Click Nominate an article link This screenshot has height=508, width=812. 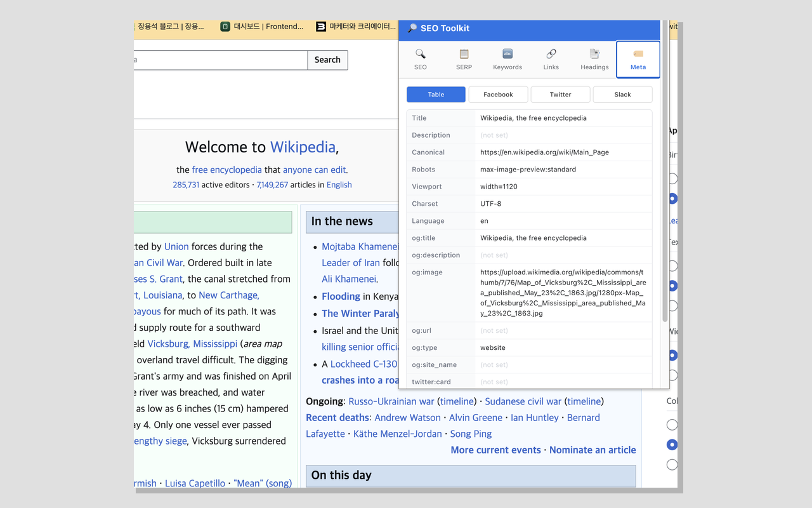[x=593, y=450]
